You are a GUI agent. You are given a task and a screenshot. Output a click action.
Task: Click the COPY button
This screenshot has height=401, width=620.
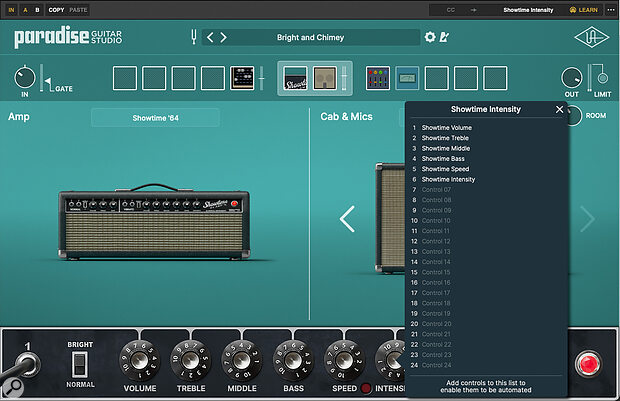(x=56, y=10)
